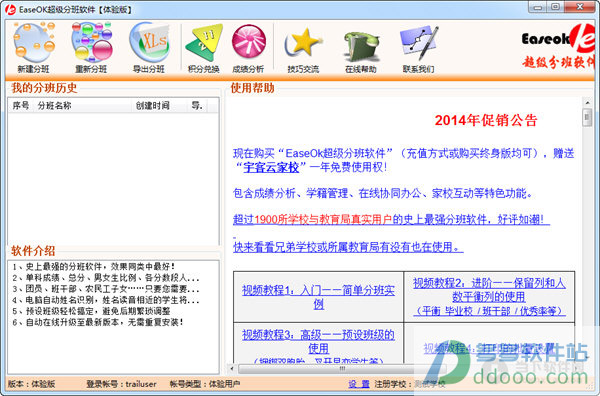Sort history by 分班名称 column header
Viewport: 600px width, 396px height.
click(83, 106)
